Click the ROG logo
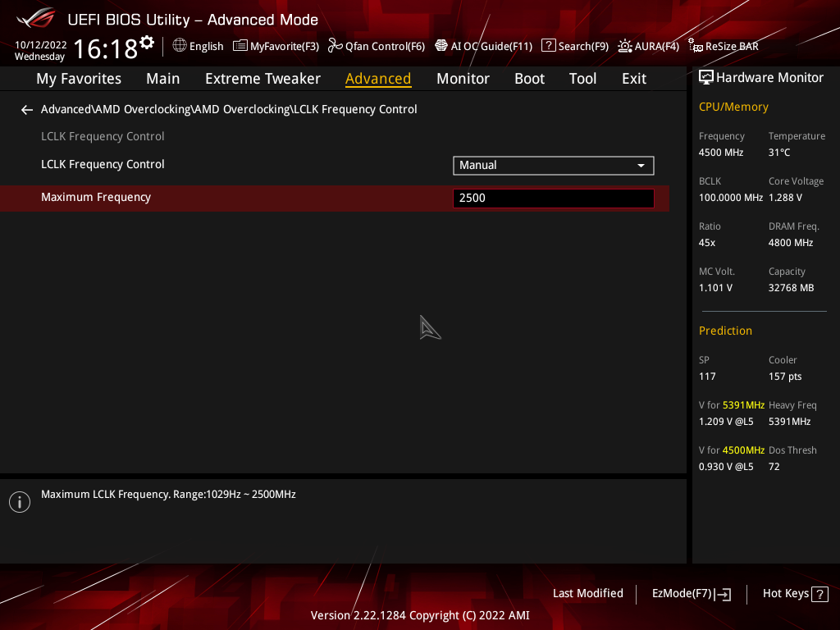Viewport: 840px width, 630px height. (x=36, y=18)
